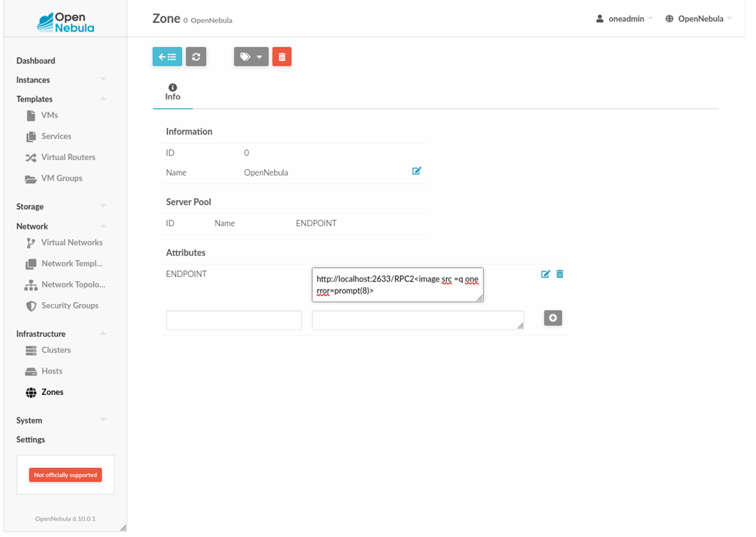The width and height of the screenshot is (756, 537).
Task: Open the oneadmin user menu
Action: (624, 18)
